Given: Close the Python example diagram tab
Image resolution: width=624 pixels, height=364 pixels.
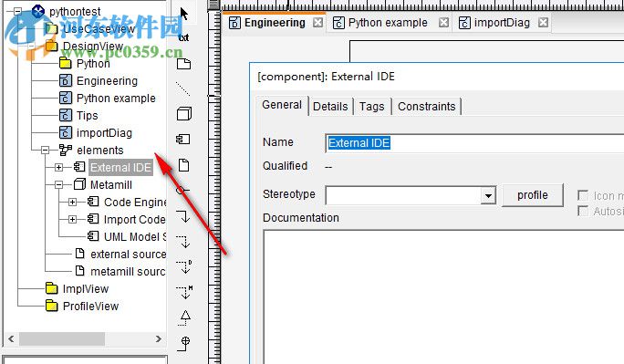Looking at the screenshot, I should pyautogui.click(x=443, y=23).
